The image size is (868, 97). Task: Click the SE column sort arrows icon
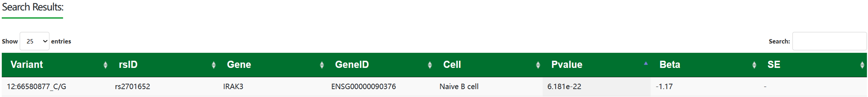tap(862, 65)
